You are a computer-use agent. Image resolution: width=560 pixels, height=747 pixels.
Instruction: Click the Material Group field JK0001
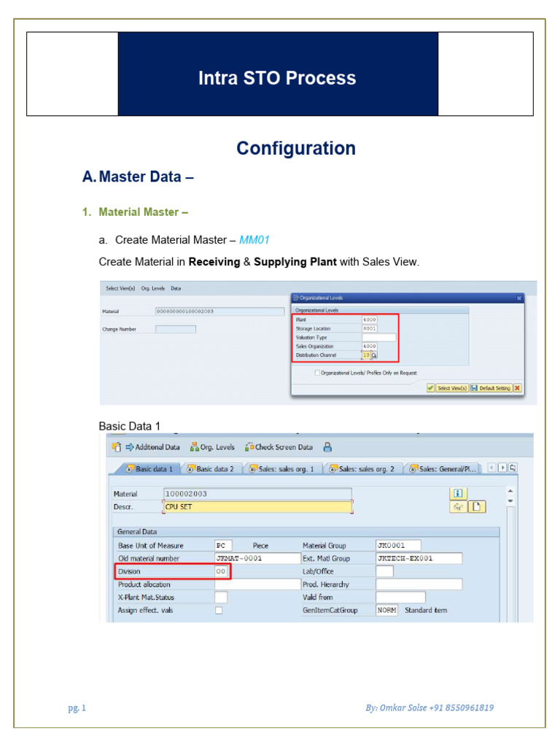[398, 546]
